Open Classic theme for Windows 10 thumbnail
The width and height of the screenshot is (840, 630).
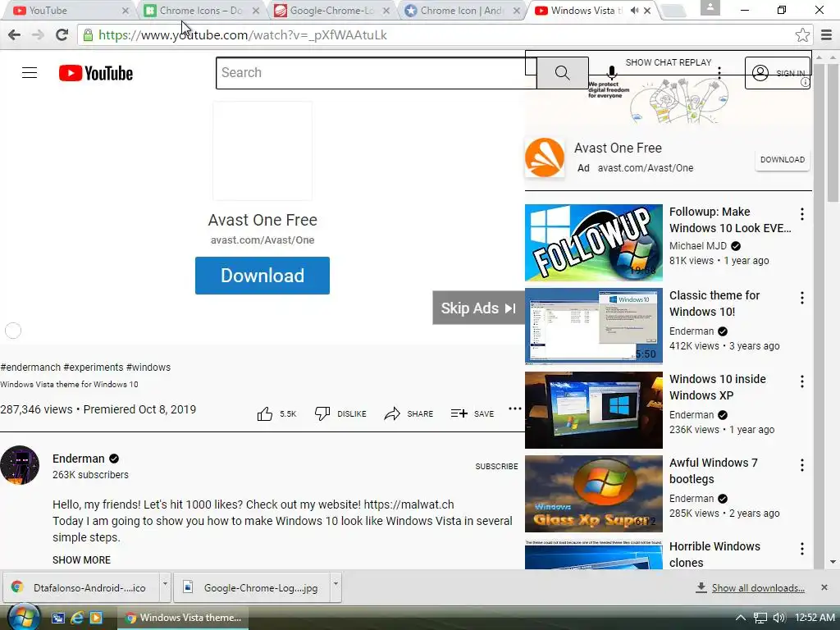[594, 326]
